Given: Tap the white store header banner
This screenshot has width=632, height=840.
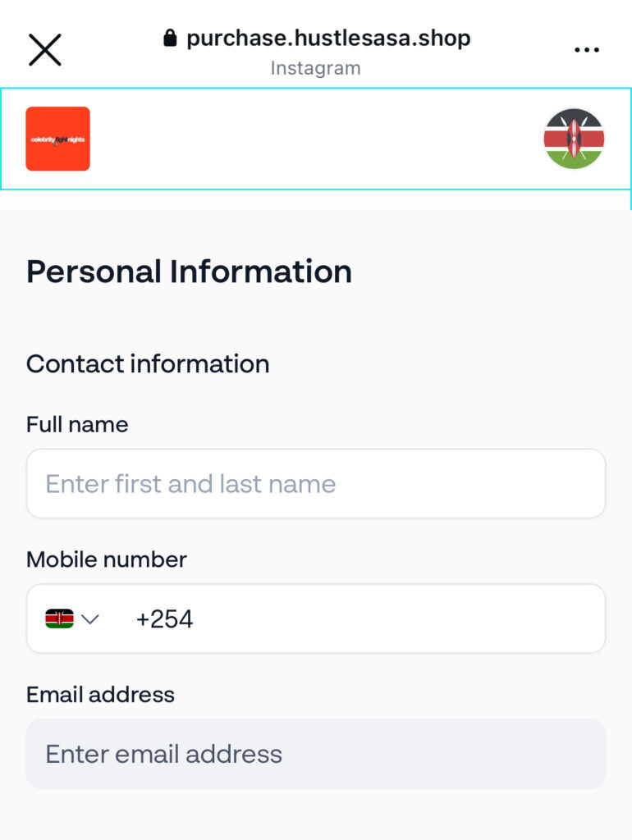Looking at the screenshot, I should 316,139.
